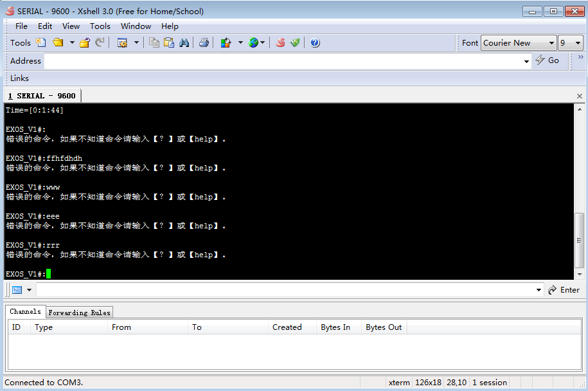Click the Open session folder icon
The width and height of the screenshot is (588, 391).
click(x=58, y=43)
